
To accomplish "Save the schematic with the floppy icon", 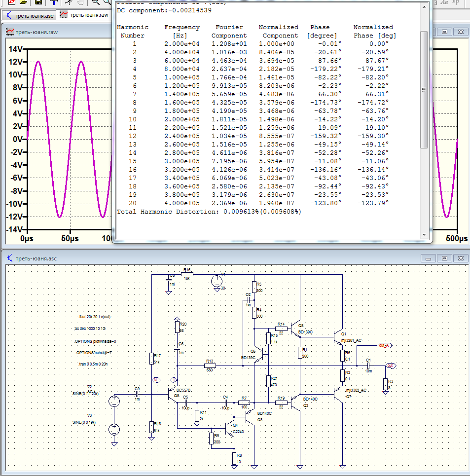I will pyautogui.click(x=38, y=2).
